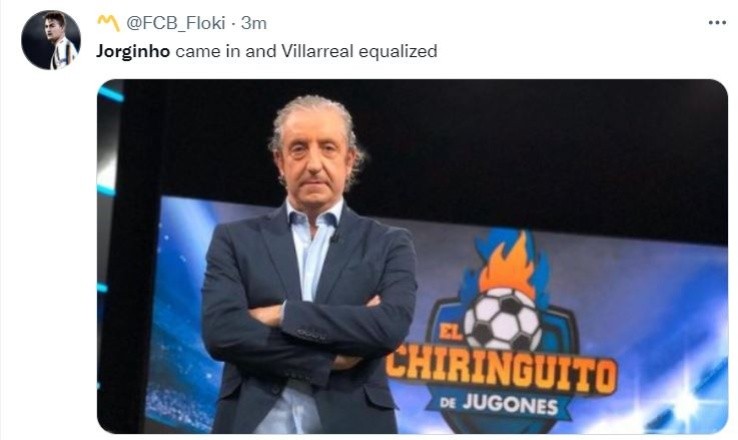Click the word equalized in the tweet text
This screenshot has height=440, width=738.
pos(398,51)
